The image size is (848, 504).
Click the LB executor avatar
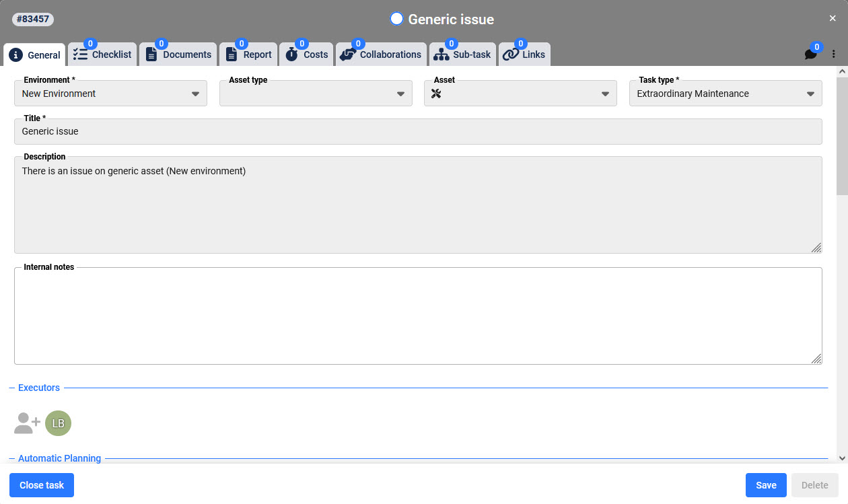(58, 423)
